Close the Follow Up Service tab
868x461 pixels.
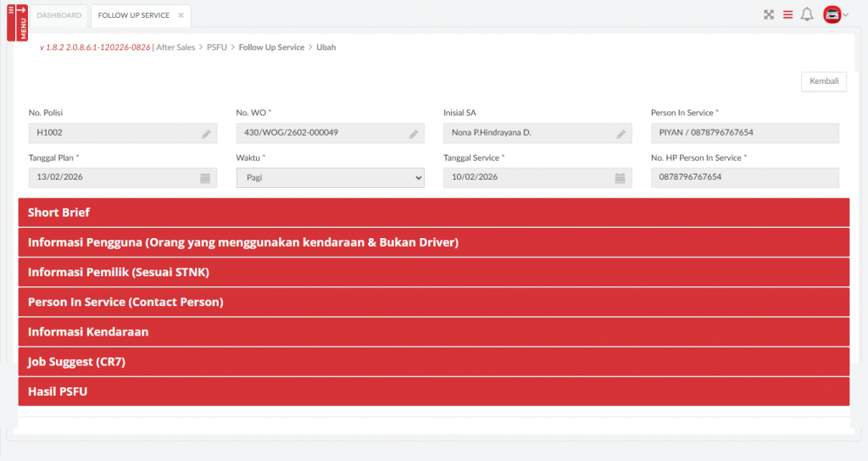(181, 15)
